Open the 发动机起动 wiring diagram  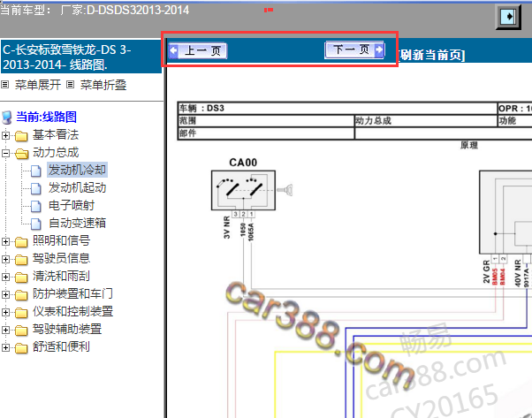tap(77, 187)
